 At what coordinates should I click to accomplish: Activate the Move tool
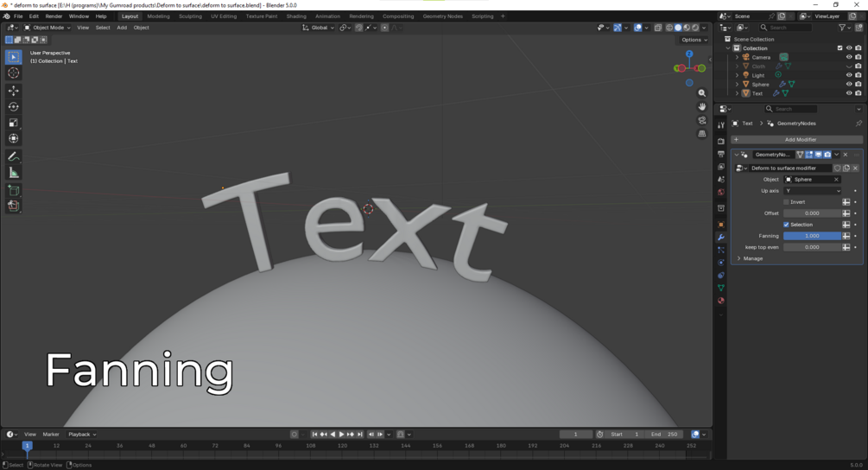[x=14, y=90]
